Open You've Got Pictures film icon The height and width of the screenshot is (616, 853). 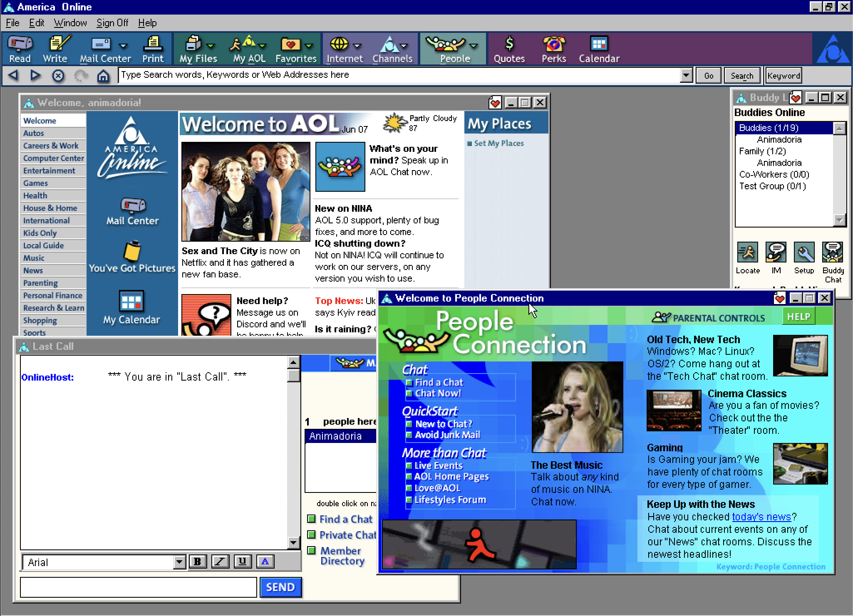click(132, 257)
